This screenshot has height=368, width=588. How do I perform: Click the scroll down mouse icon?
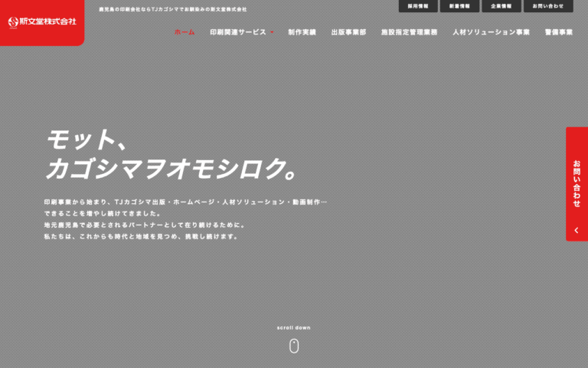294,346
